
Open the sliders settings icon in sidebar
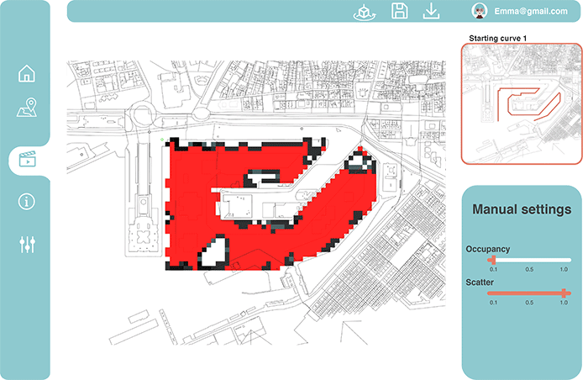tap(27, 245)
